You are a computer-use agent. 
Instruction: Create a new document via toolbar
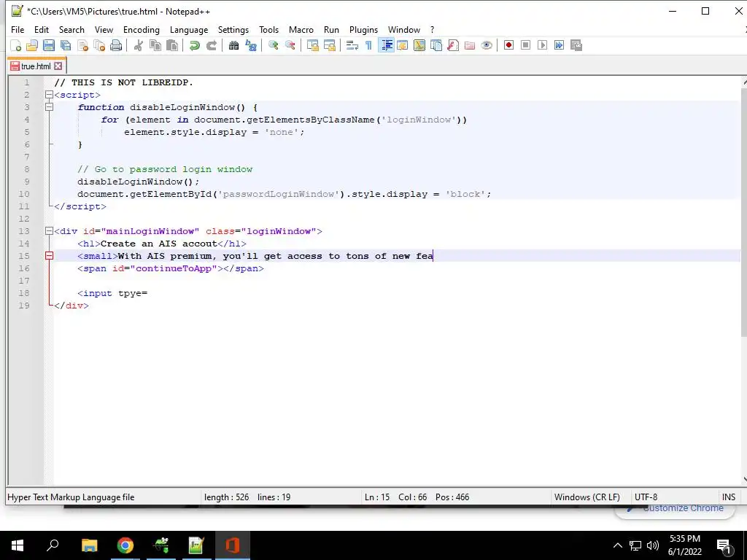(x=16, y=45)
